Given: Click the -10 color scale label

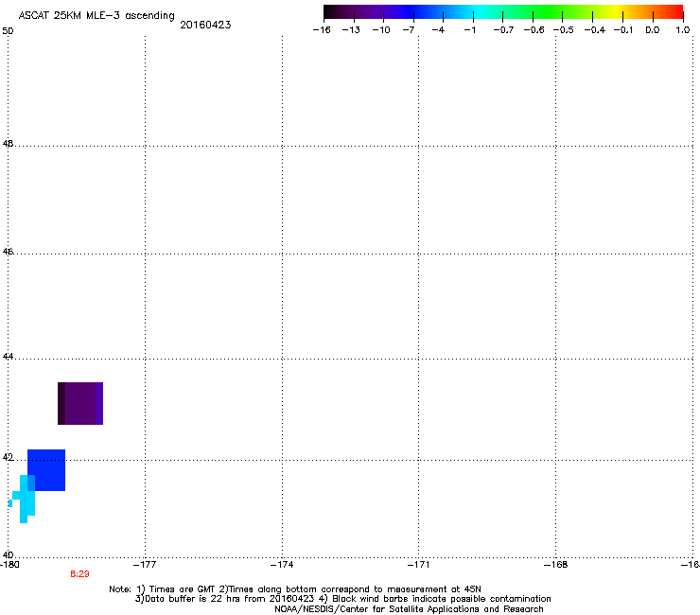Looking at the screenshot, I should point(381,30).
